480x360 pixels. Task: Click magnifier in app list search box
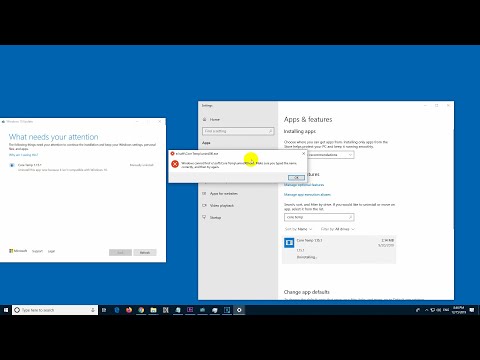[350, 217]
